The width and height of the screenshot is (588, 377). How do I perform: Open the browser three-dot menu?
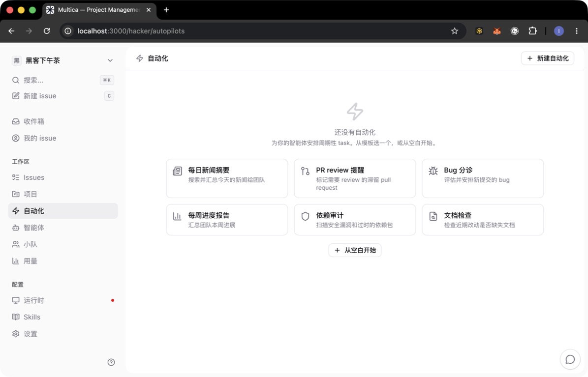pyautogui.click(x=576, y=31)
